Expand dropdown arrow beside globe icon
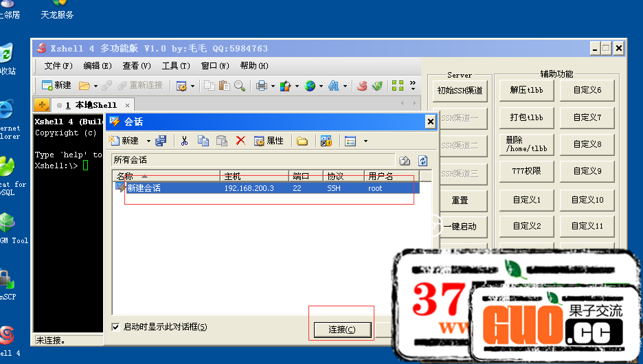Image resolution: width=643 pixels, height=364 pixels. pyautogui.click(x=321, y=86)
